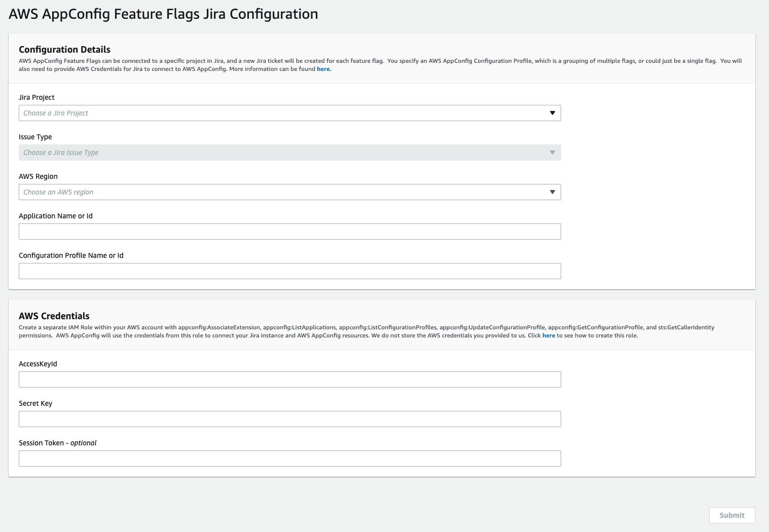Click the page title AWS AppConfig Feature Flags Jira Configuration

pos(163,14)
